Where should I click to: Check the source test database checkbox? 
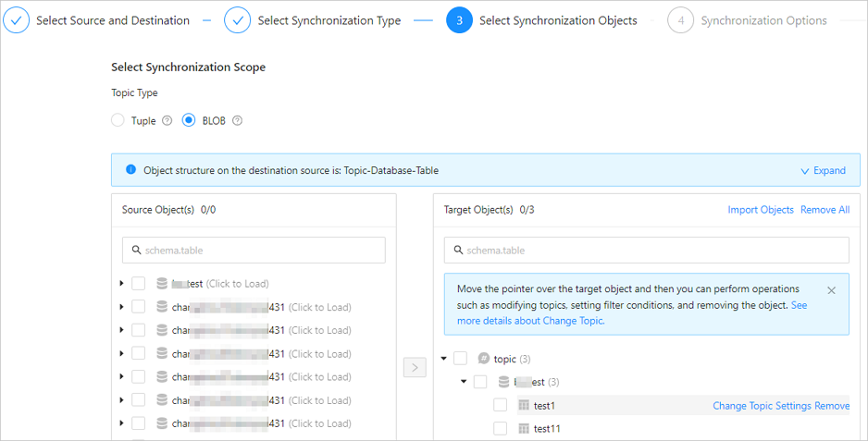click(x=139, y=284)
